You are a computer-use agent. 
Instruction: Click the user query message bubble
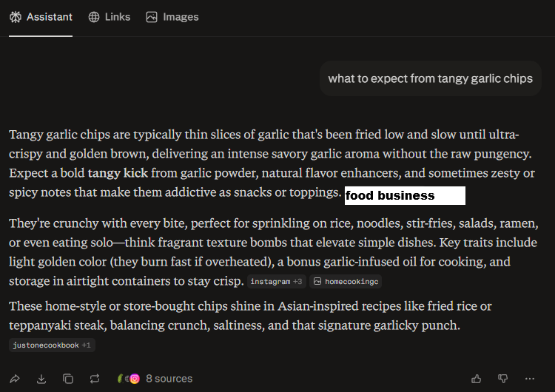(x=430, y=78)
